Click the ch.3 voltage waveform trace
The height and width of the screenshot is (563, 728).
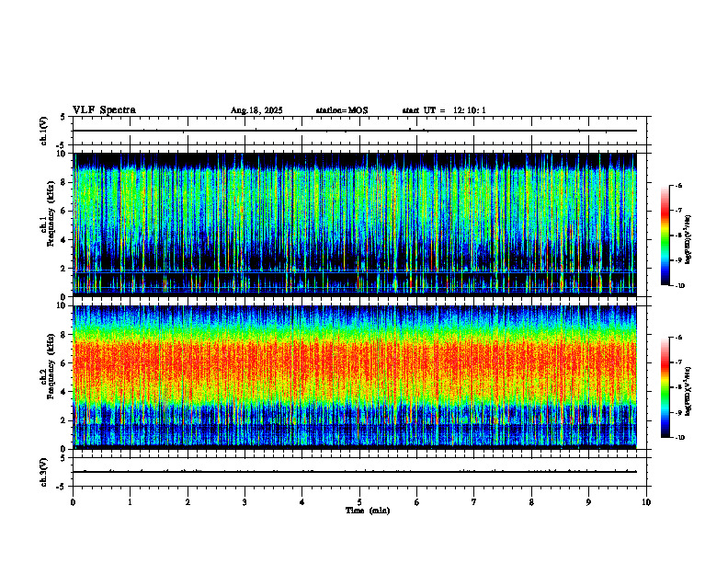point(355,472)
